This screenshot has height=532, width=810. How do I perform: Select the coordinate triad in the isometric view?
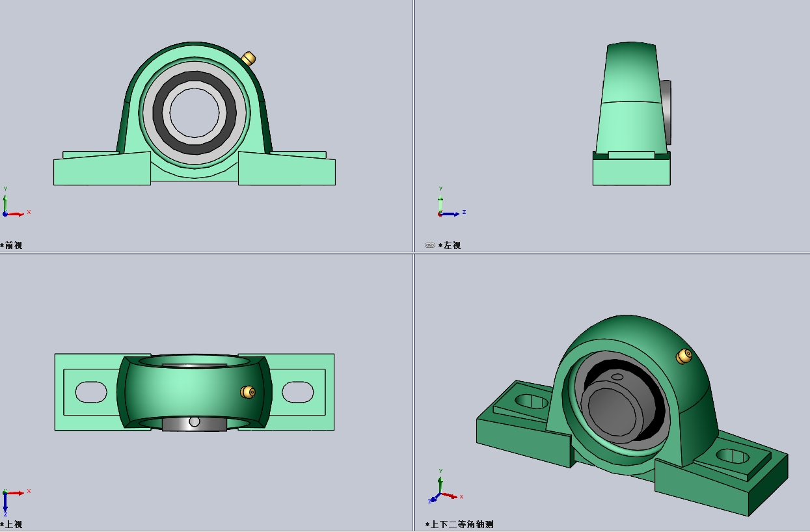[446, 486]
